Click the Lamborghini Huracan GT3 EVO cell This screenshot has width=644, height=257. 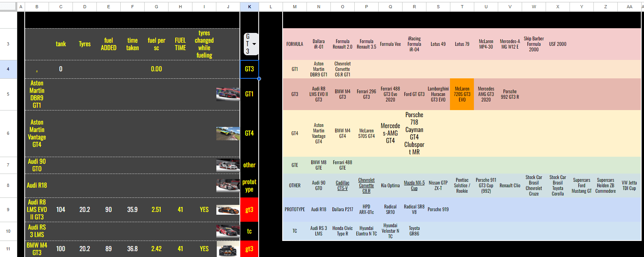[x=438, y=94]
